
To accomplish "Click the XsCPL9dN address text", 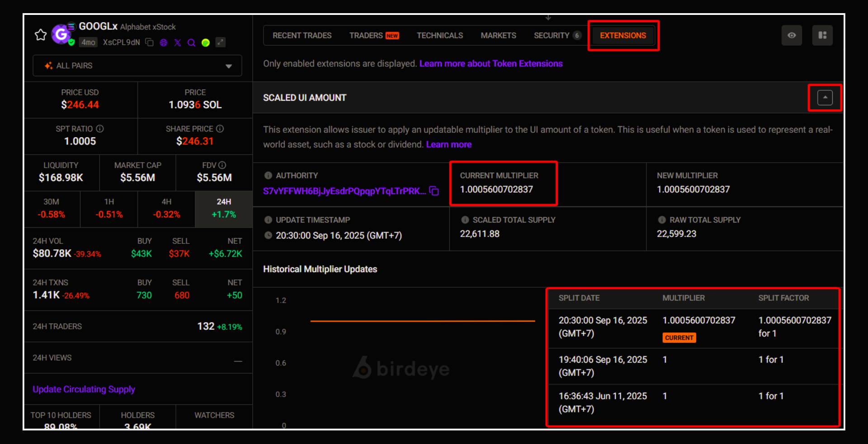I will pos(121,42).
